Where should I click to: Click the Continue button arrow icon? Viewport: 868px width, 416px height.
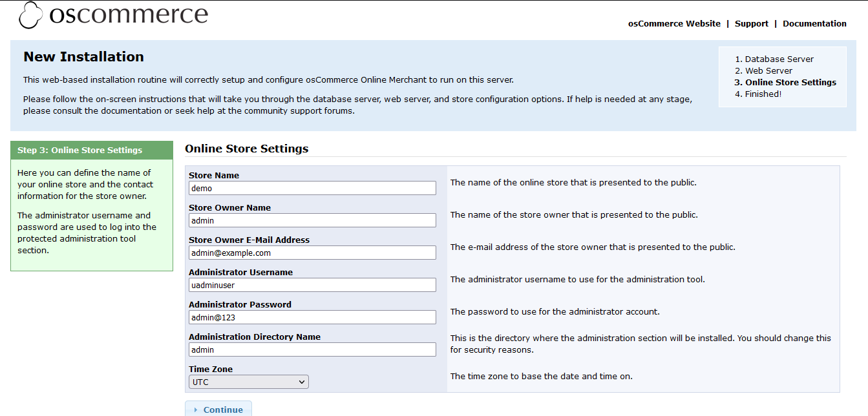coord(195,410)
